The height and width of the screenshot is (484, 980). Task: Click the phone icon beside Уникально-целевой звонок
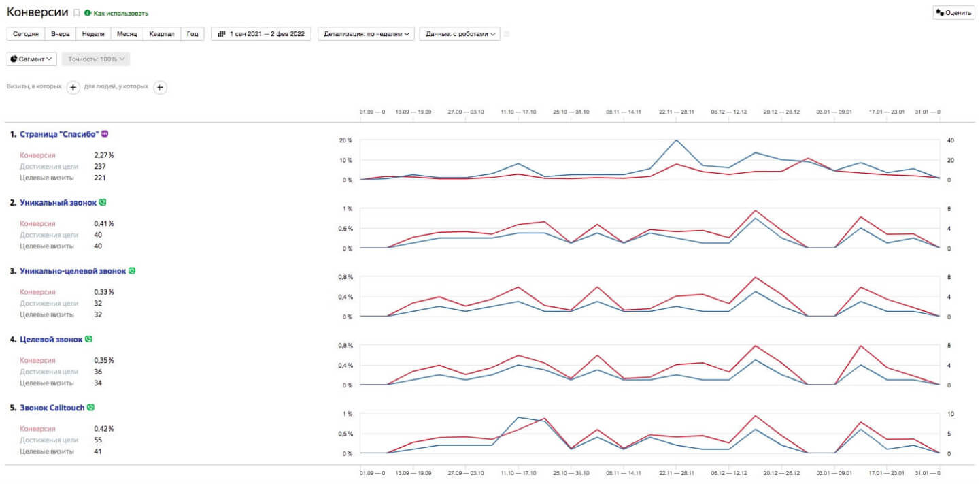tap(132, 270)
